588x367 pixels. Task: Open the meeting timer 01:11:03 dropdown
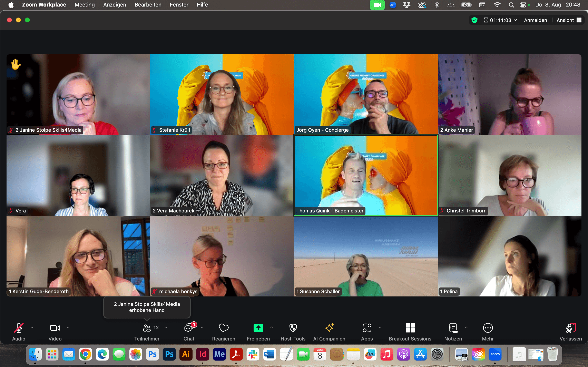coord(501,20)
